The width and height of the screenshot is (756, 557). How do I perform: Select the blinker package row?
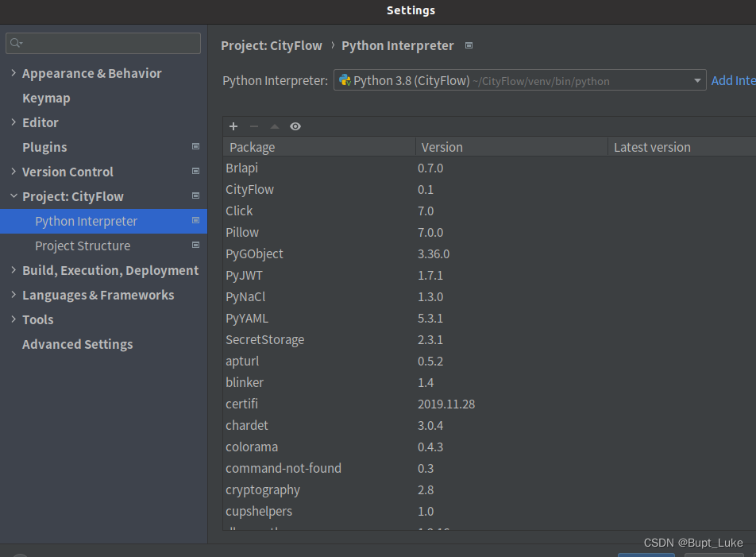[489, 382]
